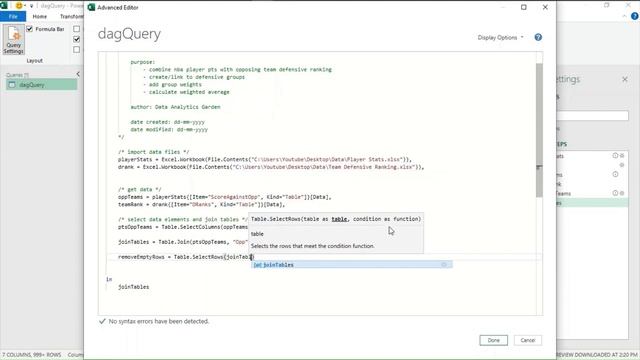The width and height of the screenshot is (640, 360).
Task: Click the 'drank = Excel.Workbook' code line
Action: pos(271,167)
